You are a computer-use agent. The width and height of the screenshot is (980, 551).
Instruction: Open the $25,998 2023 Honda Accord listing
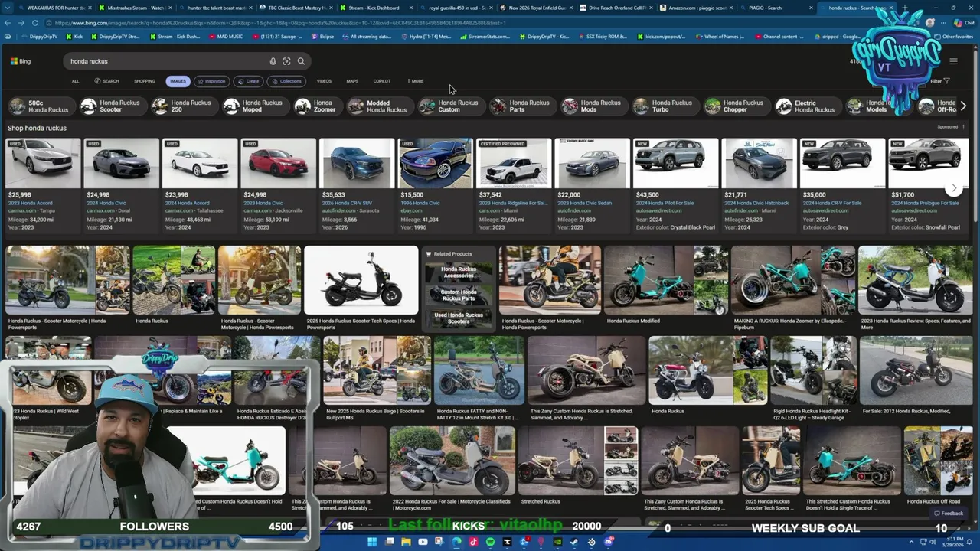(x=43, y=184)
